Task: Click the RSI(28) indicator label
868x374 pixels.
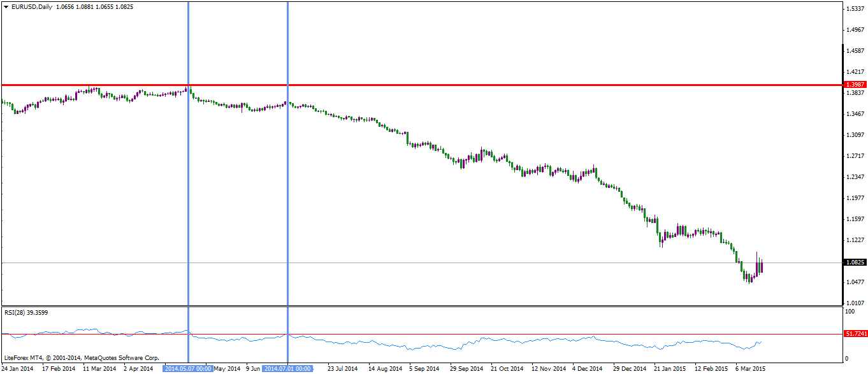Action: click(26, 312)
